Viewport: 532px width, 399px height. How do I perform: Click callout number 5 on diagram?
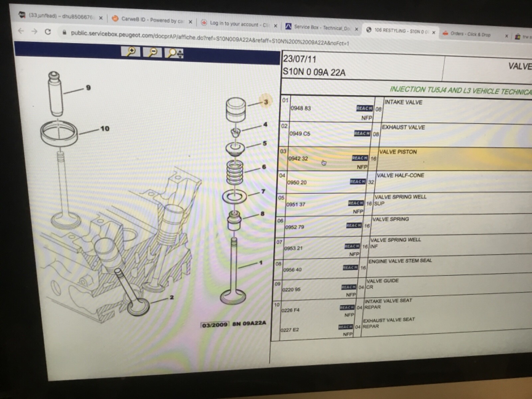[x=265, y=144]
